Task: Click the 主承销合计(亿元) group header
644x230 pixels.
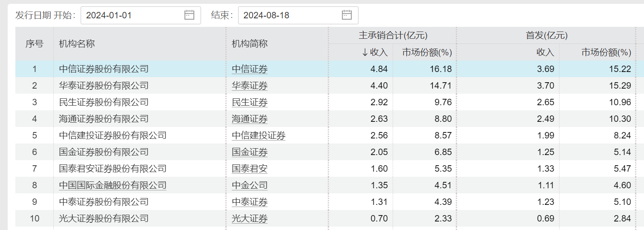Action: [x=393, y=36]
